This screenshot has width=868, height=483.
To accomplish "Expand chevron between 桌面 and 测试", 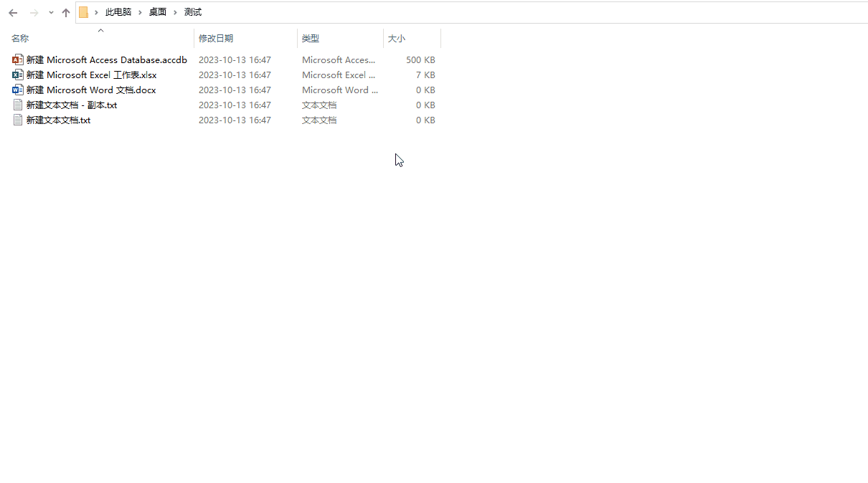I will pyautogui.click(x=175, y=13).
